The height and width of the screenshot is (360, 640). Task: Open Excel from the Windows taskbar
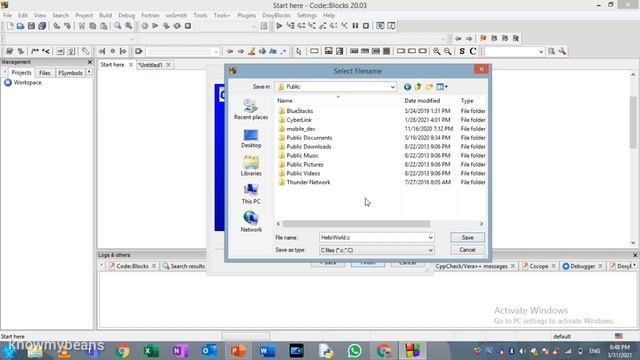pos(151,351)
